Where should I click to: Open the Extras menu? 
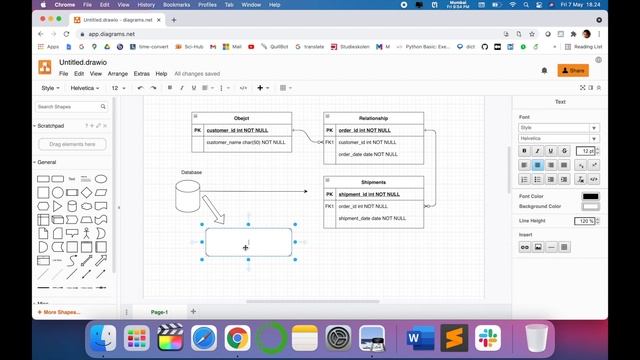(142, 73)
